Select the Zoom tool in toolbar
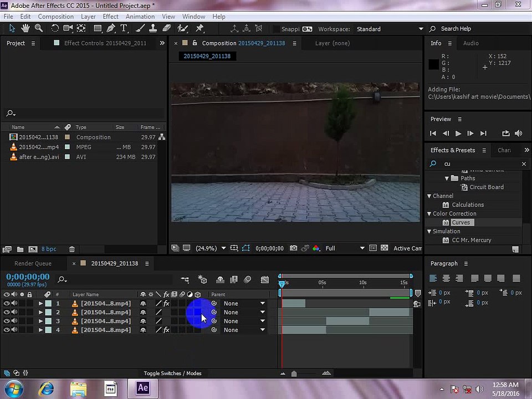 (x=39, y=28)
